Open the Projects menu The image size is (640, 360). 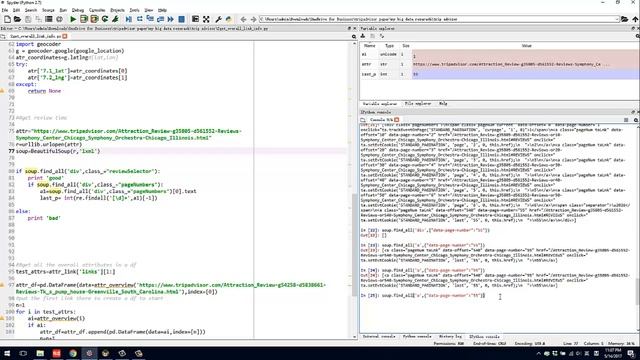click(118, 10)
